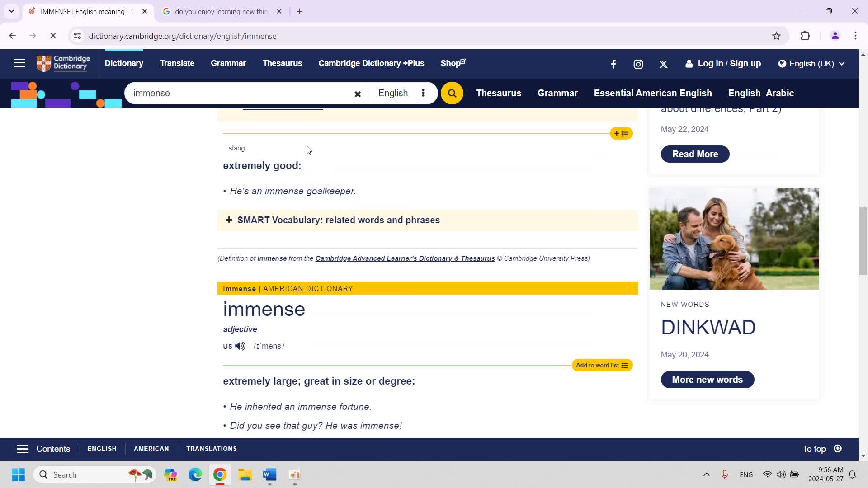
Task: Open Cambridge Advanced Learner's Dictionary link
Action: coord(405,258)
